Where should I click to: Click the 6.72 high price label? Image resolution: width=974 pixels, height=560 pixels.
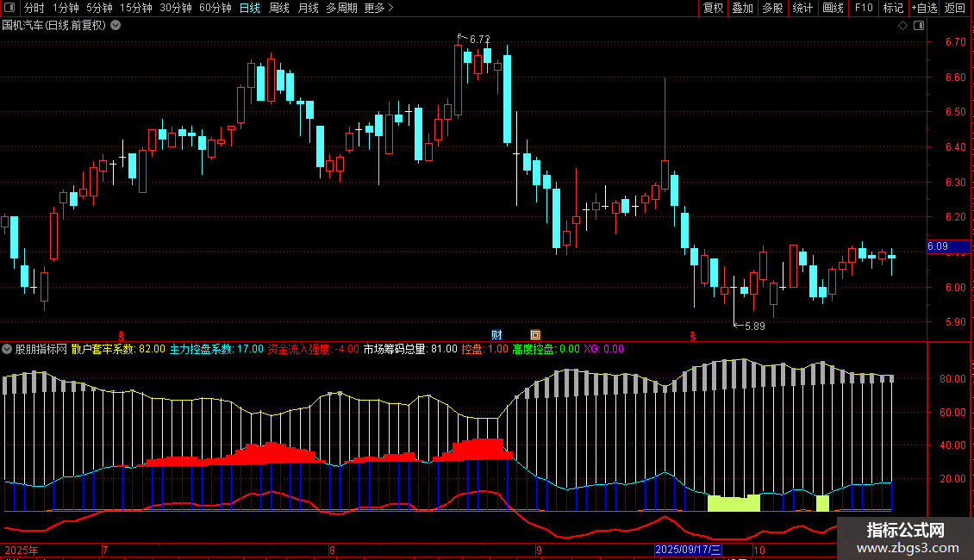[479, 39]
